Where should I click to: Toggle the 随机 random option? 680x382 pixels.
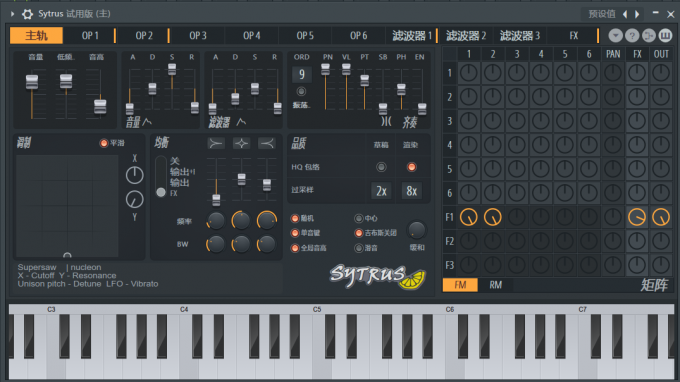coord(295,219)
